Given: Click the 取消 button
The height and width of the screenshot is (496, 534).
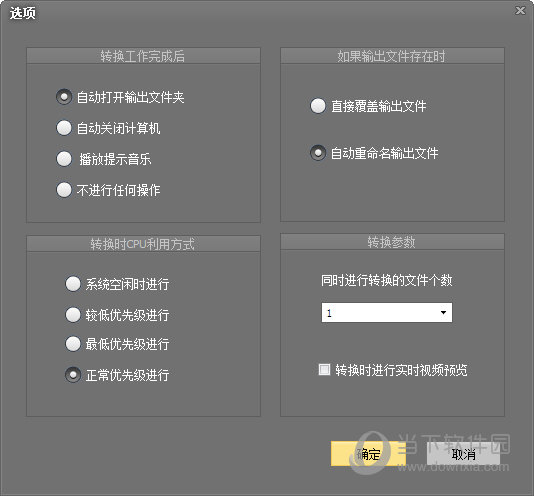Looking at the screenshot, I should [463, 454].
